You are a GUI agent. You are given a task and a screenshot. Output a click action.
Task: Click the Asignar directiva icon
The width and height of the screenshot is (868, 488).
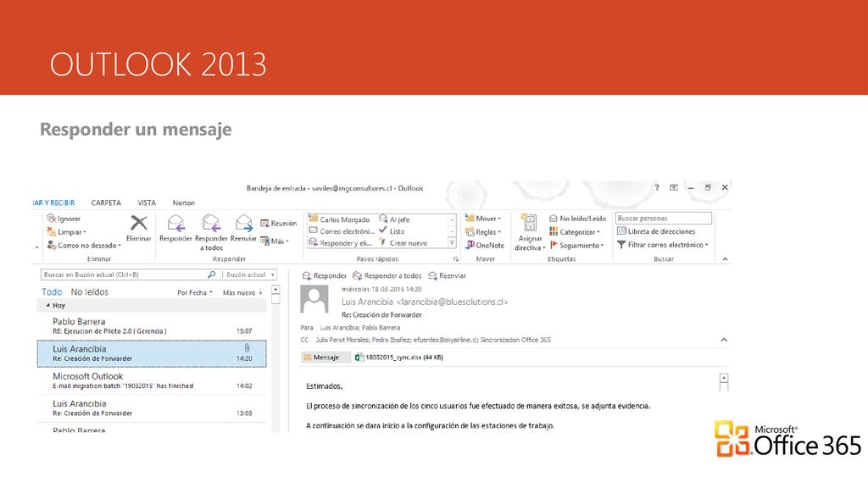530,223
